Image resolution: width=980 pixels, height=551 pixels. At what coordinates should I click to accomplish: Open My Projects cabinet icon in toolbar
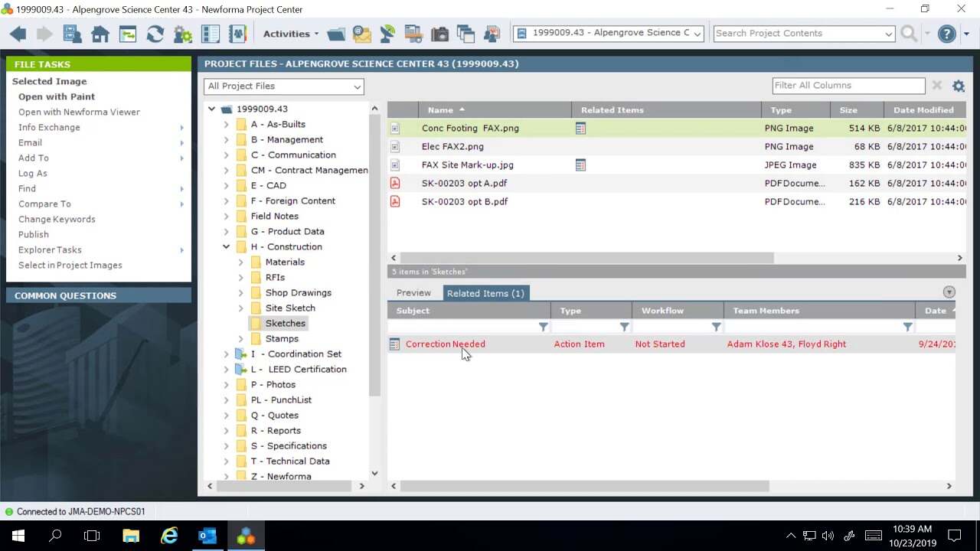point(73,34)
